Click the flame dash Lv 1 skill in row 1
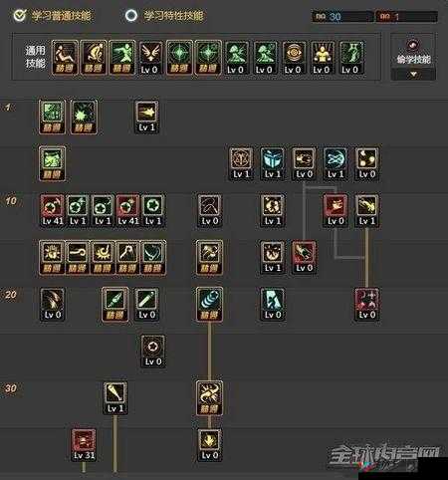 146,118
